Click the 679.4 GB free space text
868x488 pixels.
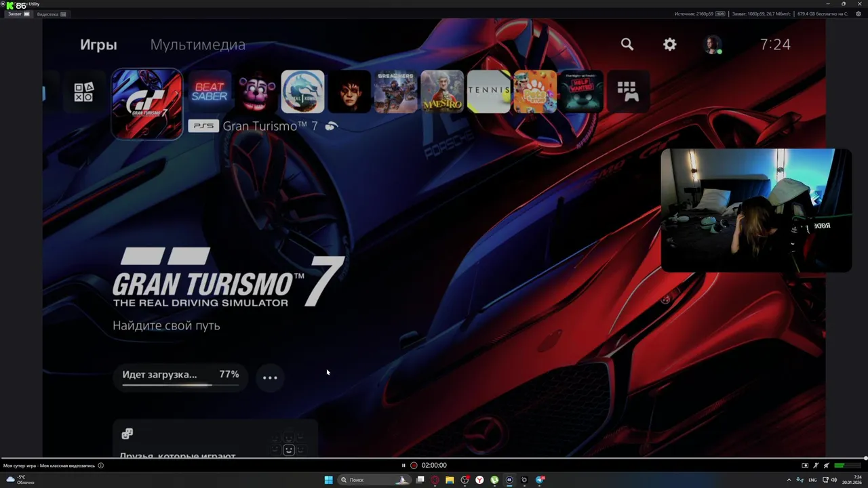tap(823, 14)
